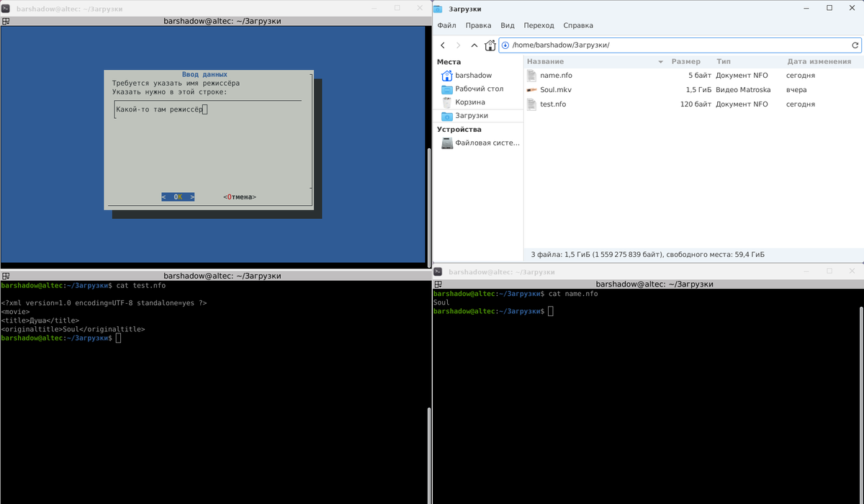Sort files by Дата изменения column

click(819, 62)
